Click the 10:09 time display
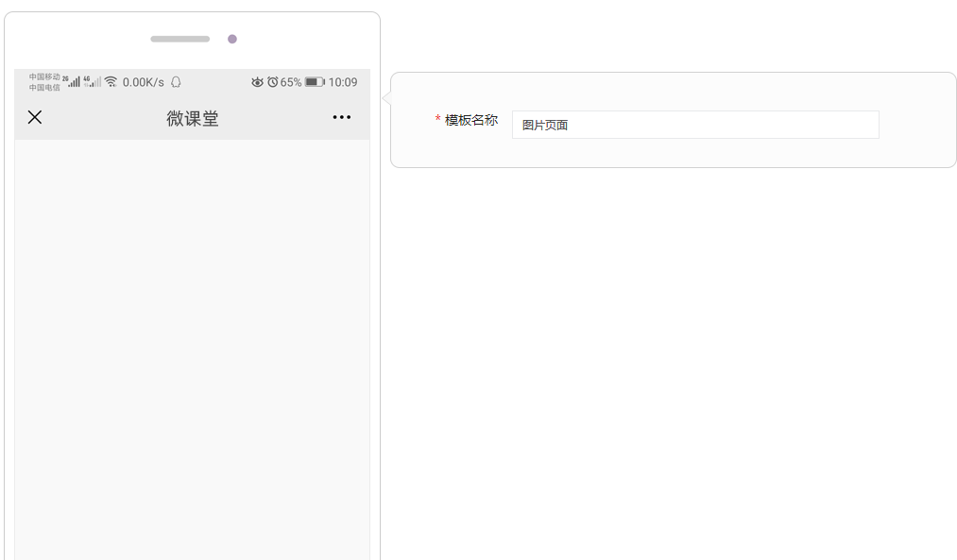 point(343,82)
